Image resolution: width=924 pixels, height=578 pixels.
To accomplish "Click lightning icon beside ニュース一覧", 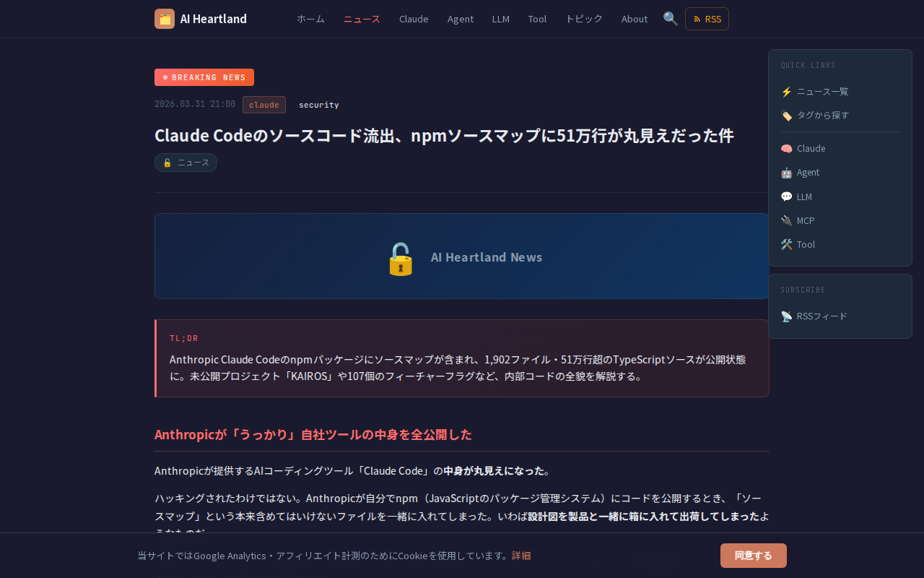I will (787, 92).
